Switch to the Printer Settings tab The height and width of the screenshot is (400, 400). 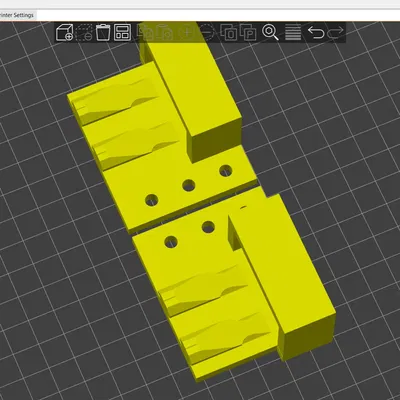pos(17,15)
